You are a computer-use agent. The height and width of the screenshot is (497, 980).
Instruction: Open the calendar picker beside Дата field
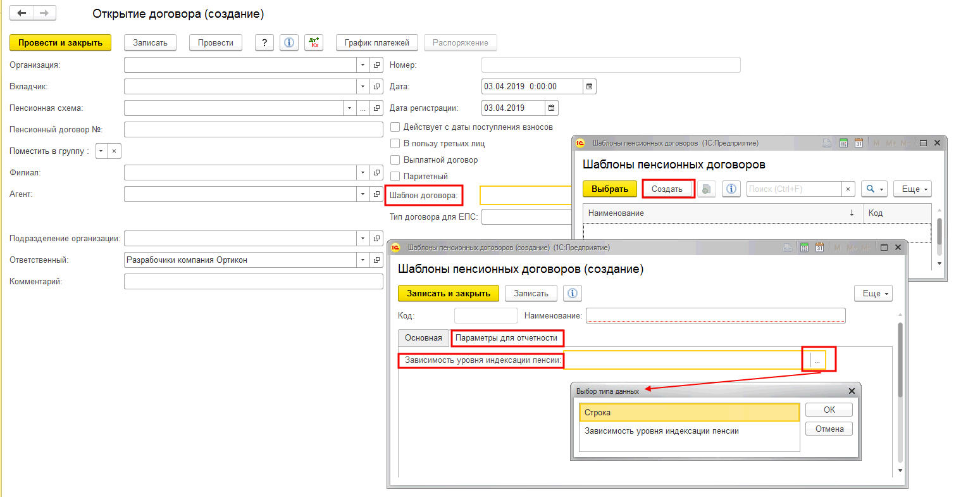[590, 86]
